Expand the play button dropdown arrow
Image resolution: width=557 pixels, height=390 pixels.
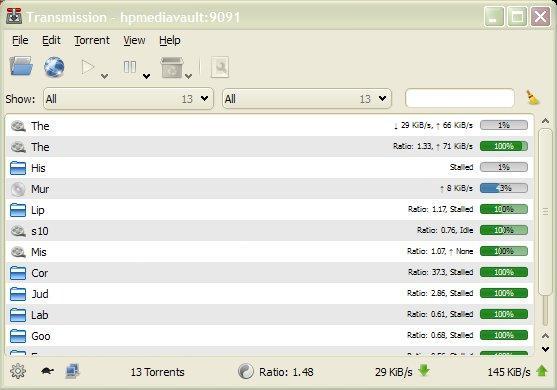click(x=104, y=76)
